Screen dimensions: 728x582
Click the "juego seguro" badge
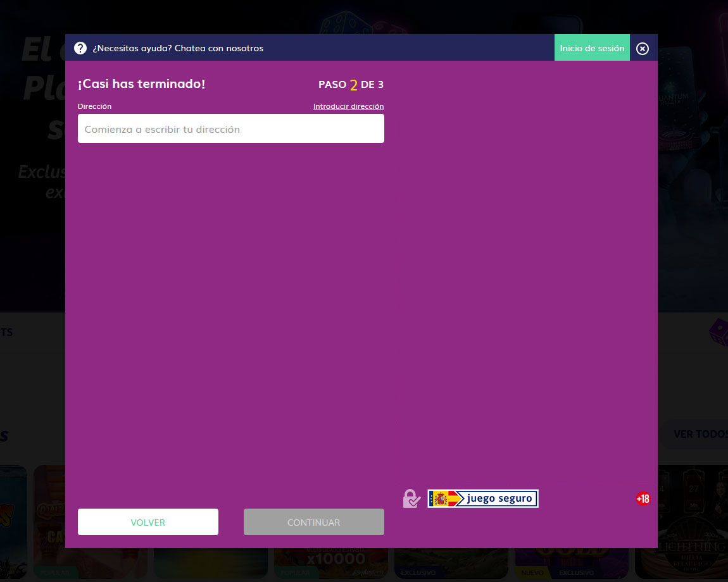coord(483,498)
